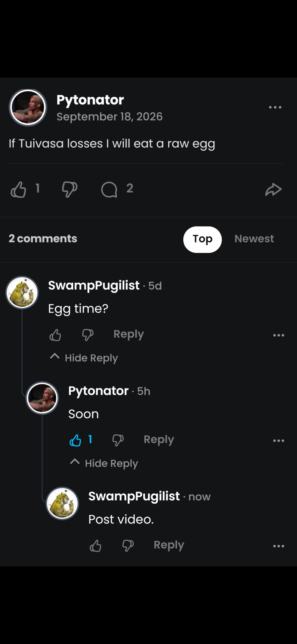Dislike the main post by Pytonator
Viewport: 297px width, 644px height.
(x=70, y=189)
